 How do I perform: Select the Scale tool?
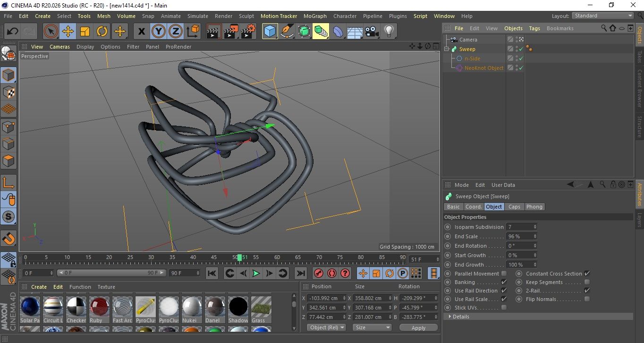coord(85,32)
